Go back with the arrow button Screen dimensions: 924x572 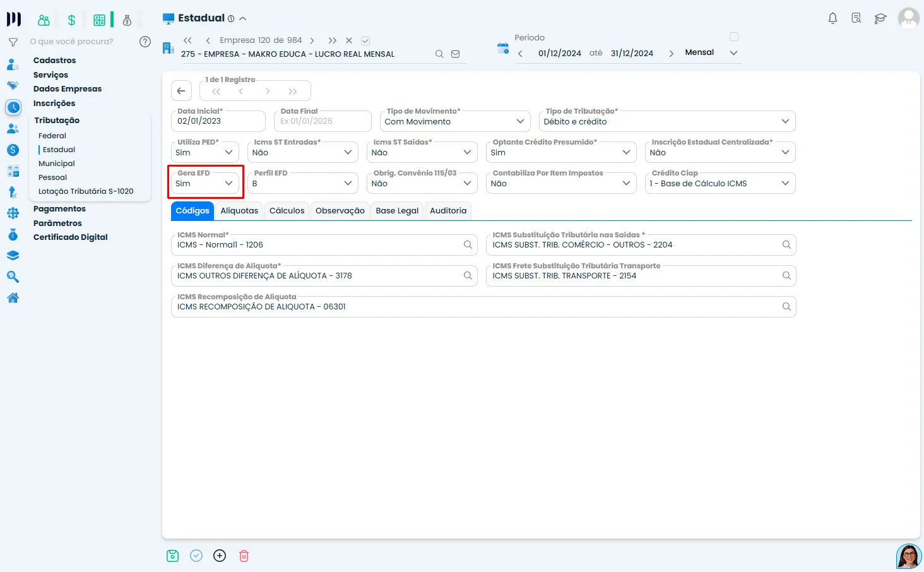[x=181, y=91]
